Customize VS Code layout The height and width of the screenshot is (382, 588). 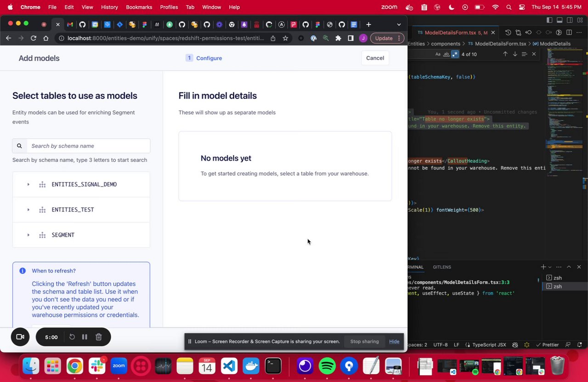(580, 20)
